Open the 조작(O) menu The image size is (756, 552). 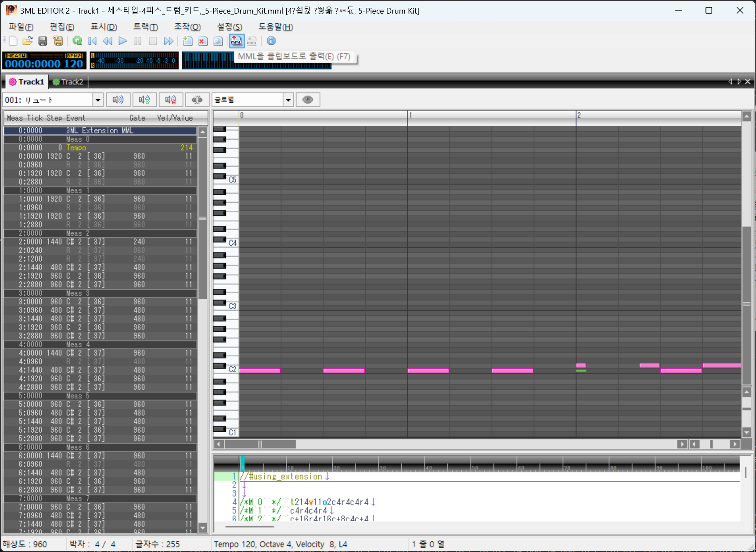click(x=187, y=27)
